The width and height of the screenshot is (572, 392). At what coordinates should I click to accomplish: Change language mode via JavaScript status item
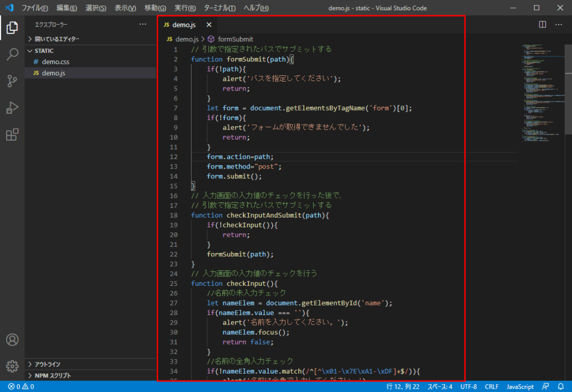(519, 386)
